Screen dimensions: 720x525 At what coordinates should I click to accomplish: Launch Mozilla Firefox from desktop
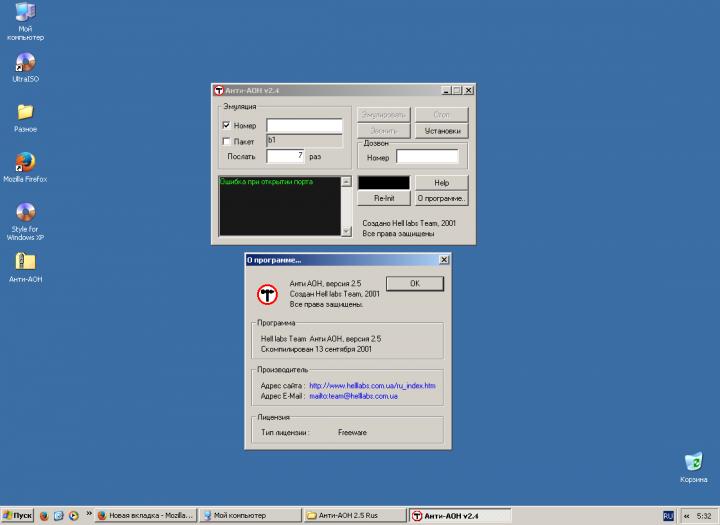click(26, 162)
